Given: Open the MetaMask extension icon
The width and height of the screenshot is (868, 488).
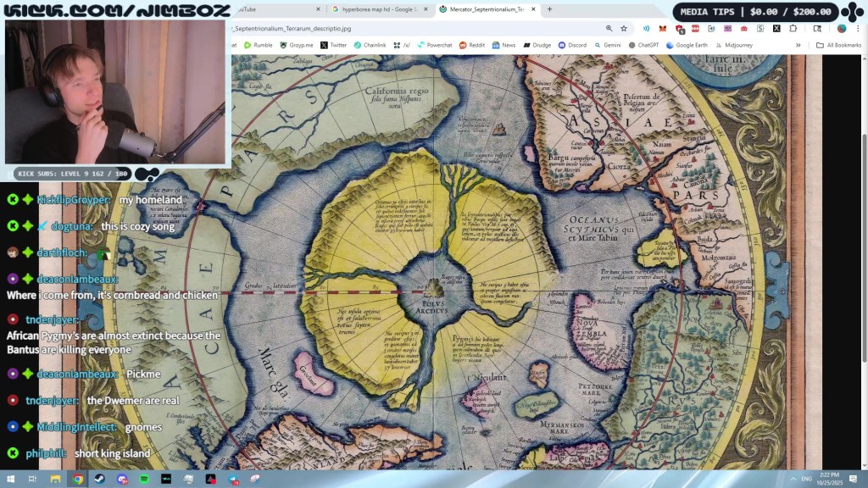Looking at the screenshot, I should coord(663,29).
